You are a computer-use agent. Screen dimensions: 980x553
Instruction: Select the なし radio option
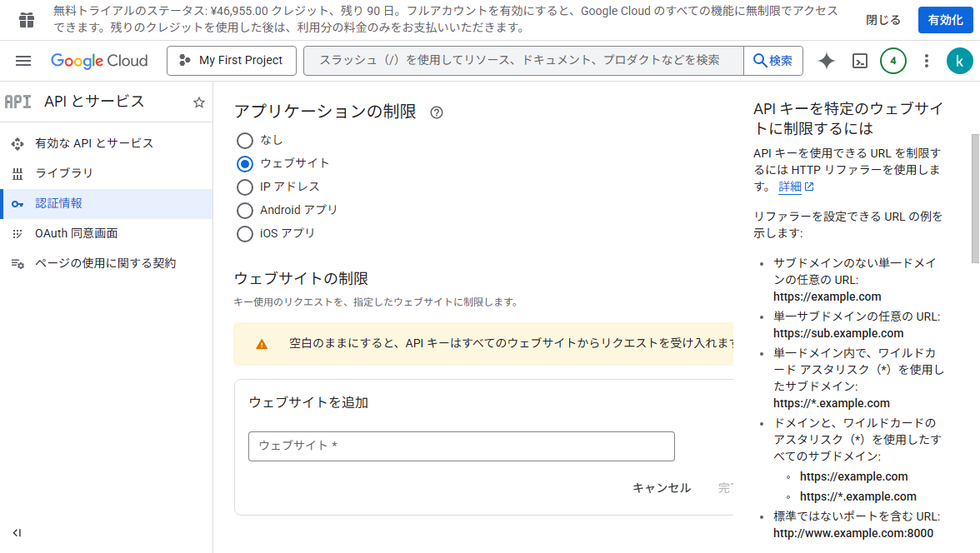click(x=245, y=140)
